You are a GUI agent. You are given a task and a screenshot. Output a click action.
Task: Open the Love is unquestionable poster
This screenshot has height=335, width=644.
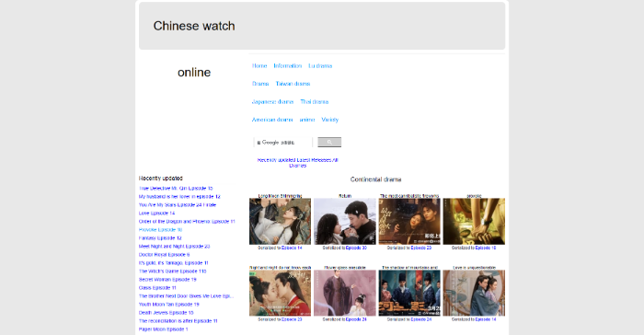(x=474, y=293)
